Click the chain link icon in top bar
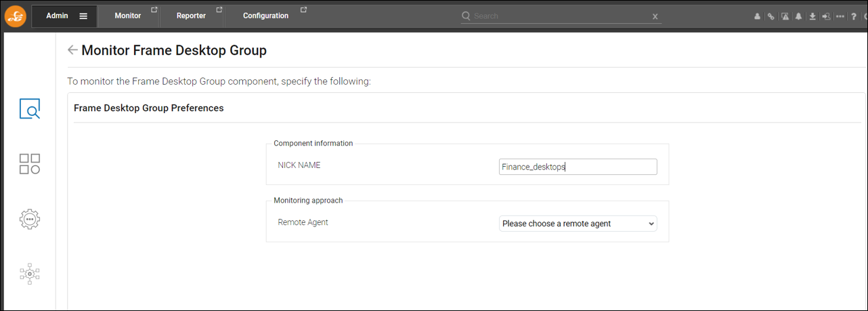This screenshot has height=311, width=868. pyautogui.click(x=771, y=16)
